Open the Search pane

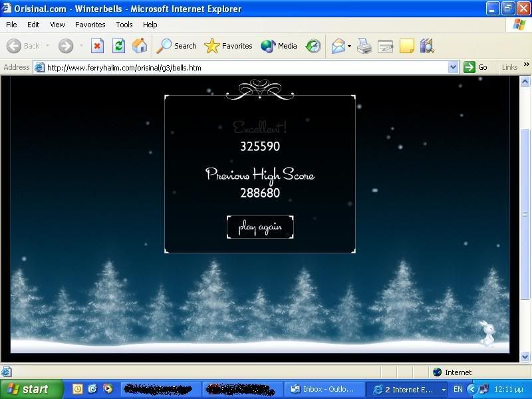tap(176, 46)
